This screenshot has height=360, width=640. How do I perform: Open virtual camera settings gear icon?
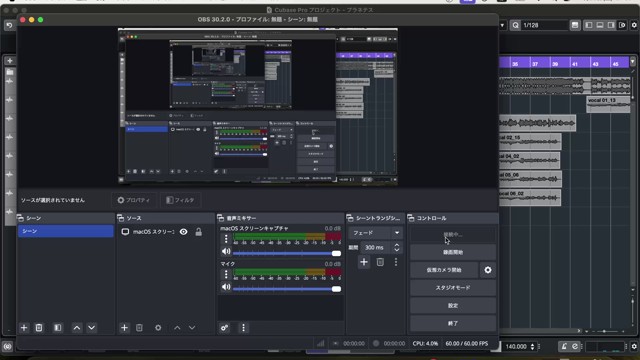pyautogui.click(x=488, y=270)
